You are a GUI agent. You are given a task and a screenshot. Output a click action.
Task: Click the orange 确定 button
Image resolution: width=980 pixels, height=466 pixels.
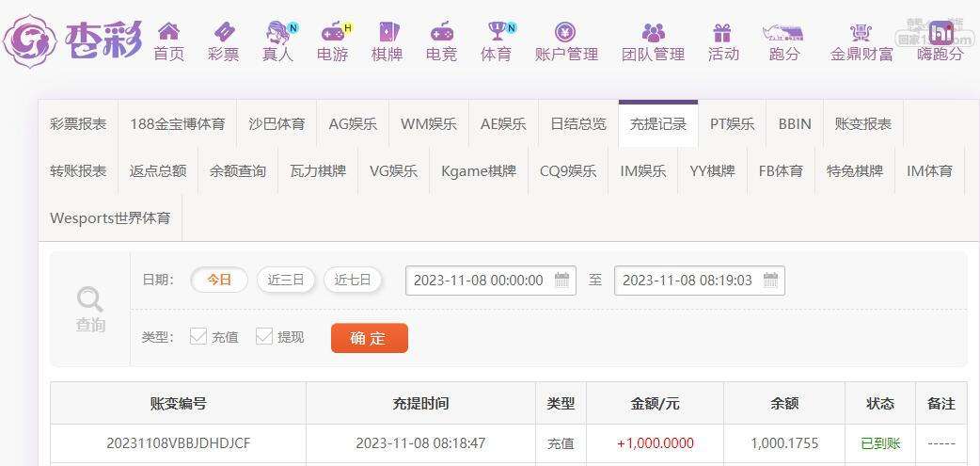369,338
